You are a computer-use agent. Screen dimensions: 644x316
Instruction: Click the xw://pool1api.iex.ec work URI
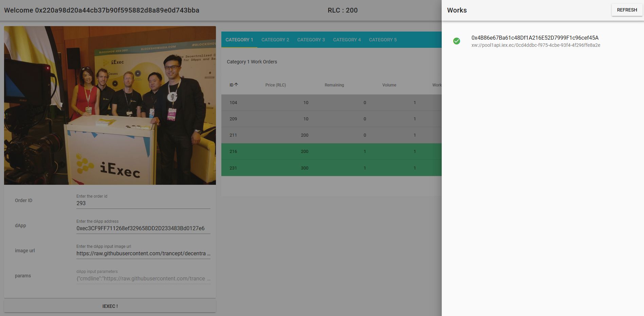coord(536,45)
